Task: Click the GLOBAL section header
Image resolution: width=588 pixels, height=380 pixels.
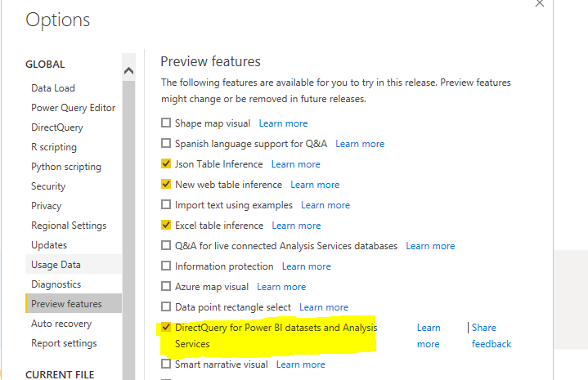Action: (45, 65)
